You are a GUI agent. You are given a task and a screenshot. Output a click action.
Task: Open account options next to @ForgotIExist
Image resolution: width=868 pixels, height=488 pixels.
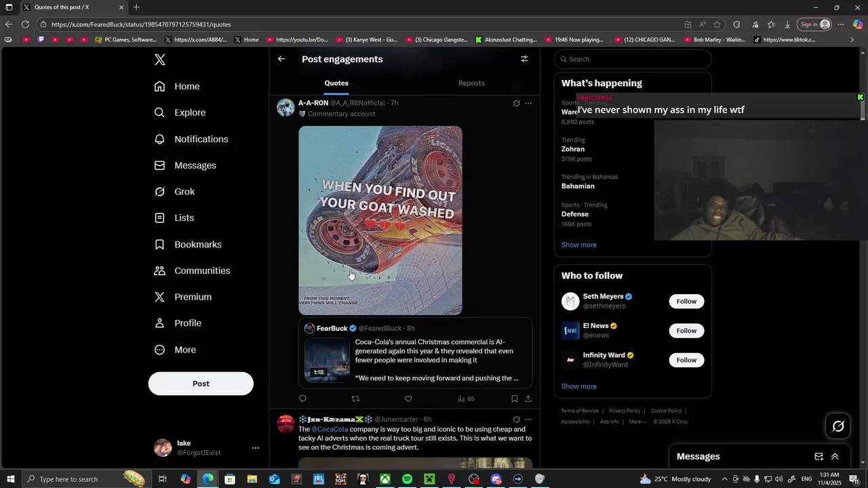[256, 448]
